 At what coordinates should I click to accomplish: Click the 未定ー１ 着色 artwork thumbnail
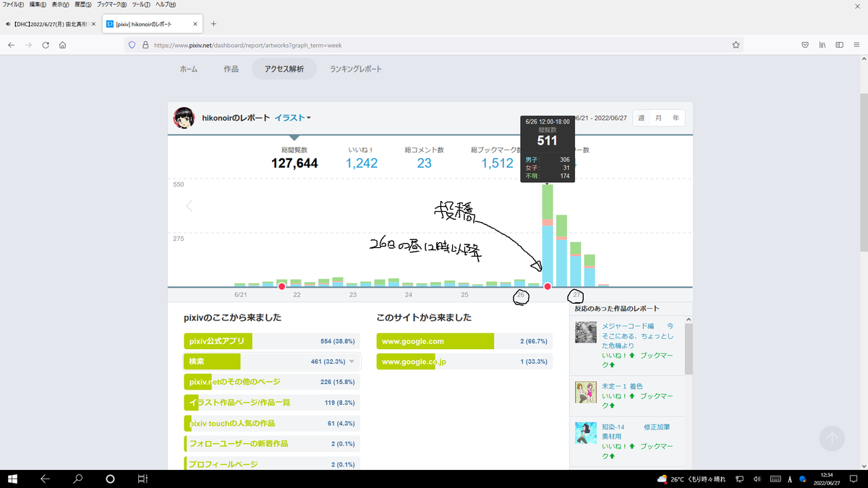point(585,392)
